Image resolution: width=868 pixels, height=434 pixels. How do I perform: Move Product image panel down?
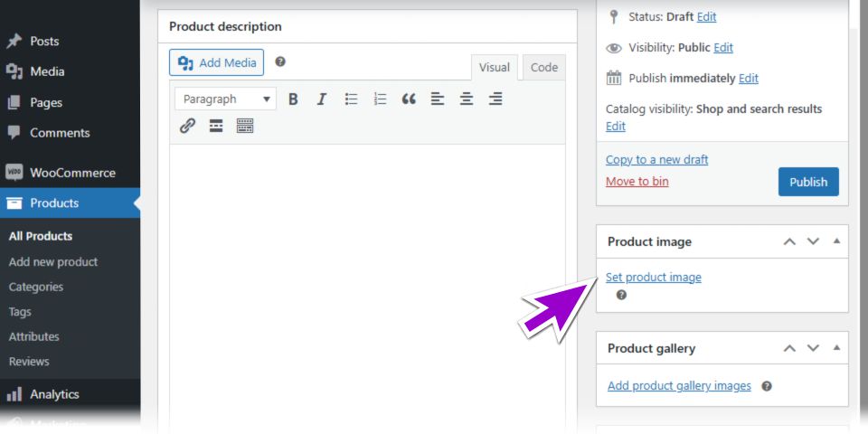tap(813, 241)
